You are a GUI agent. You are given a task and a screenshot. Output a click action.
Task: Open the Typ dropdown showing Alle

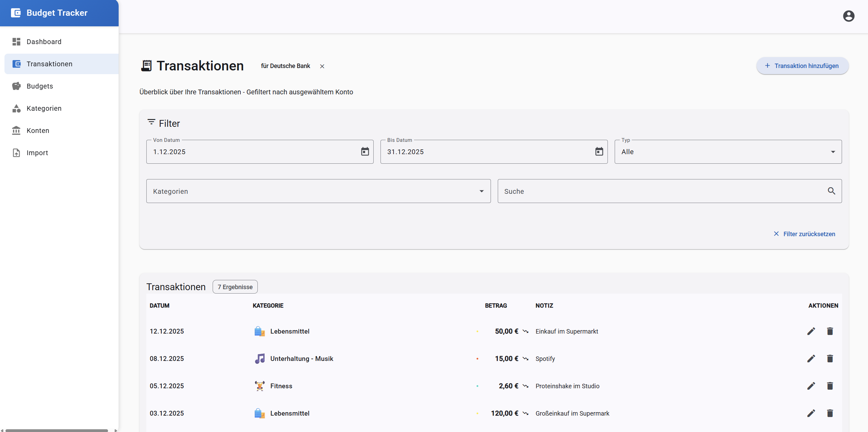(728, 152)
